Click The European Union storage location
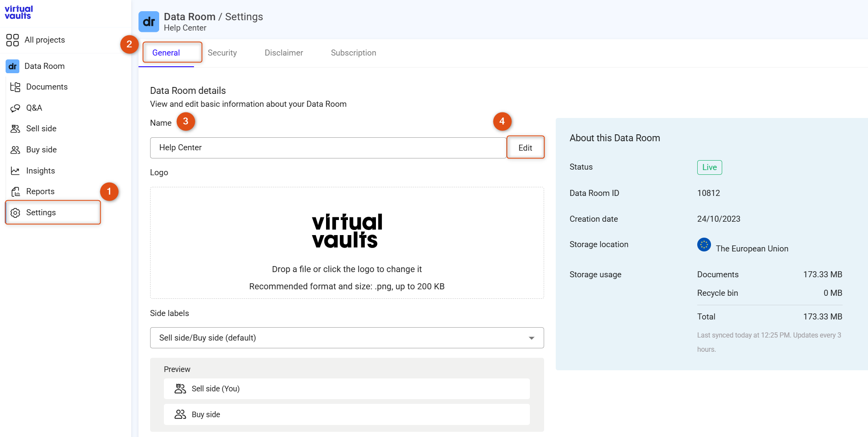The width and height of the screenshot is (868, 437). (752, 249)
